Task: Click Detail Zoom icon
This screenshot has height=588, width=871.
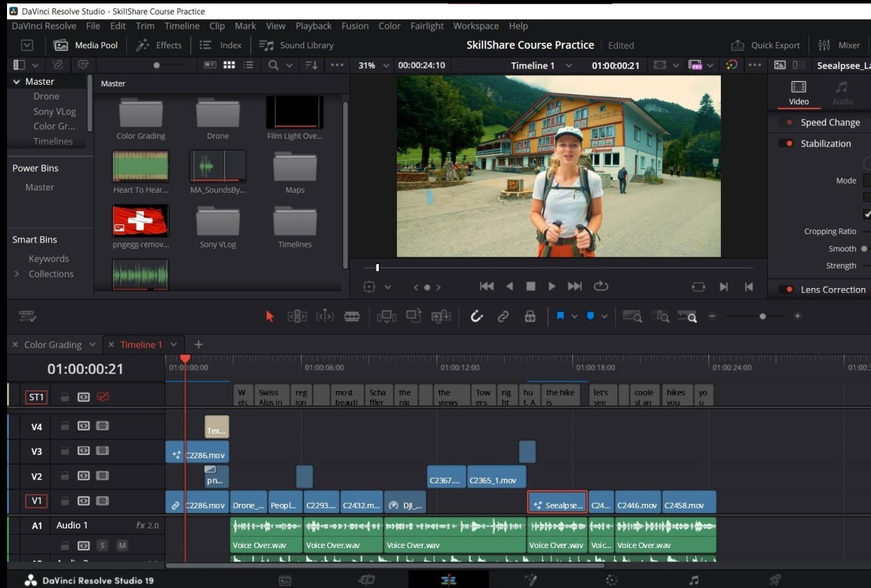Action: [660, 317]
